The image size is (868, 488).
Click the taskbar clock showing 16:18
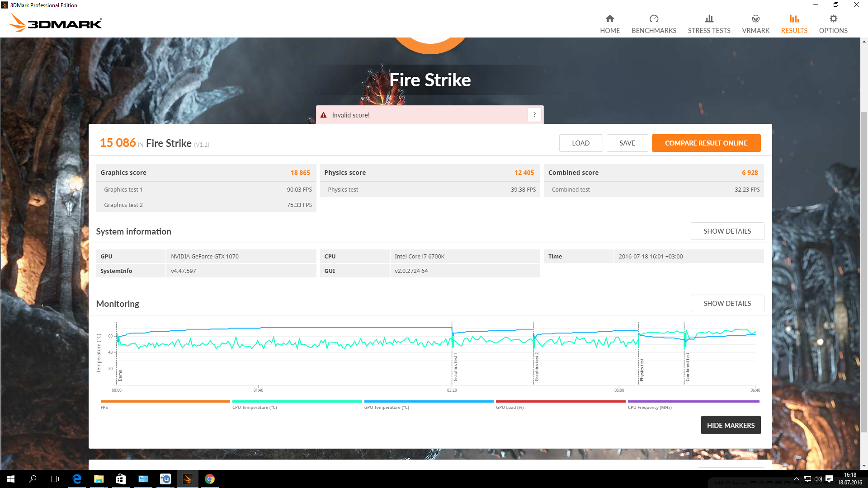[850, 479]
